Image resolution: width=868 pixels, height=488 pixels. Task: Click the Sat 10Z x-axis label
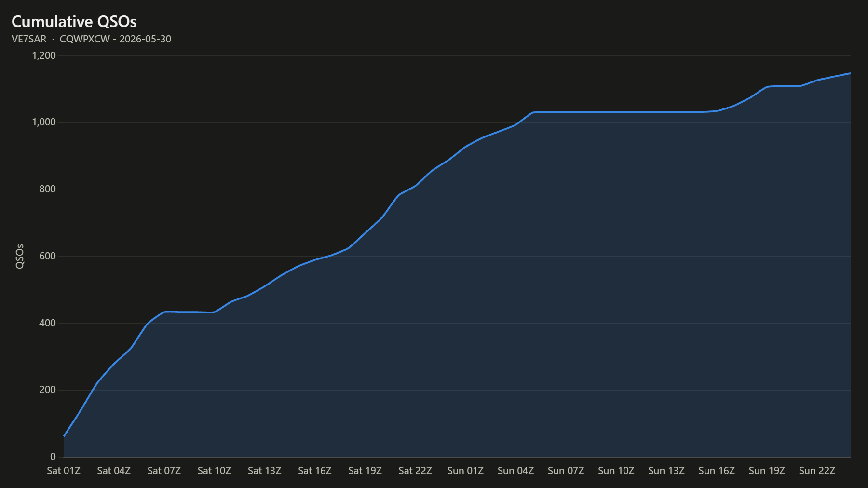[214, 471]
